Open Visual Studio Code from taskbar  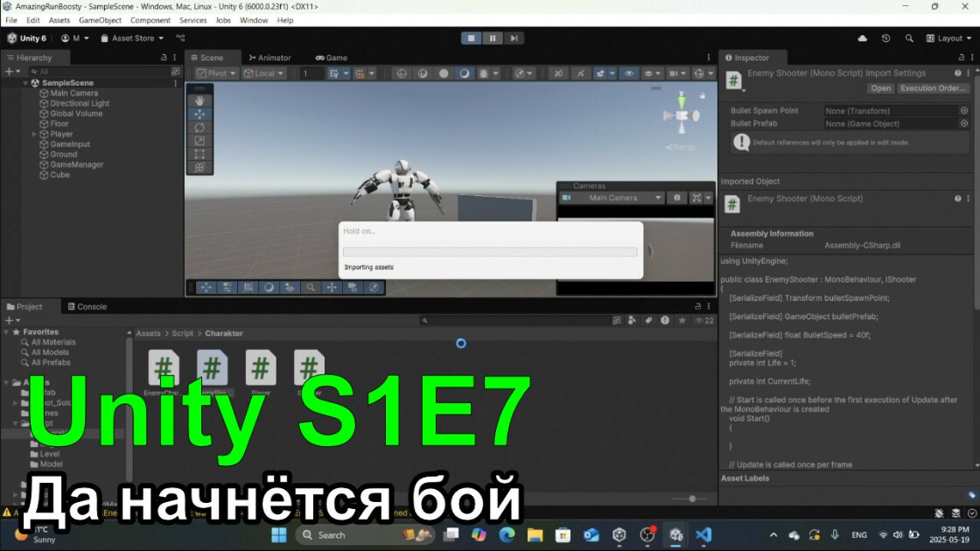point(703,534)
